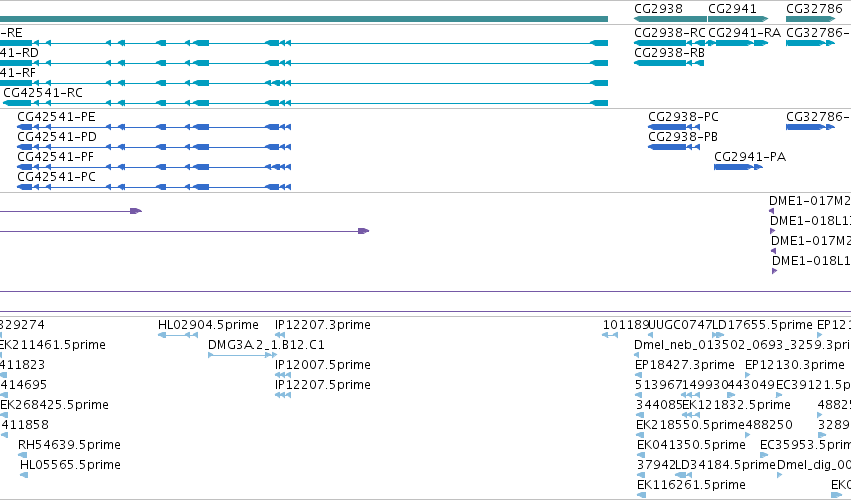Screen dimensions: 851x500
Task: Open the CG2938-RC transcript
Action: [x=670, y=33]
